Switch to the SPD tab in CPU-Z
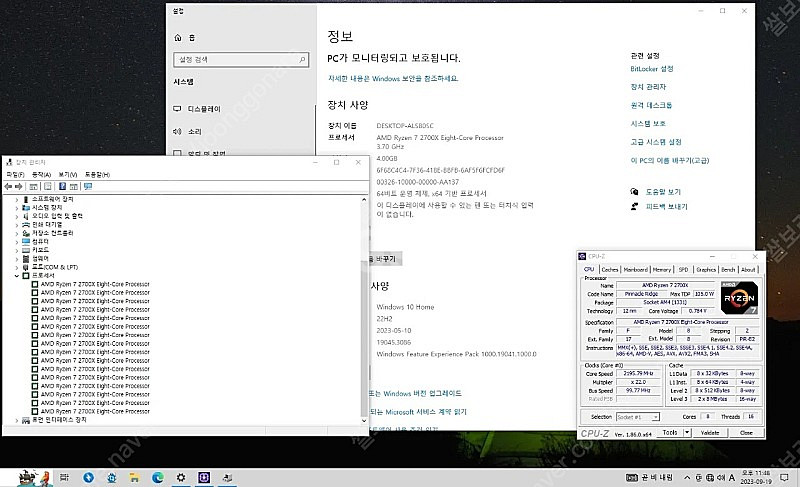Image resolution: width=800 pixels, height=487 pixels. pyautogui.click(x=684, y=270)
